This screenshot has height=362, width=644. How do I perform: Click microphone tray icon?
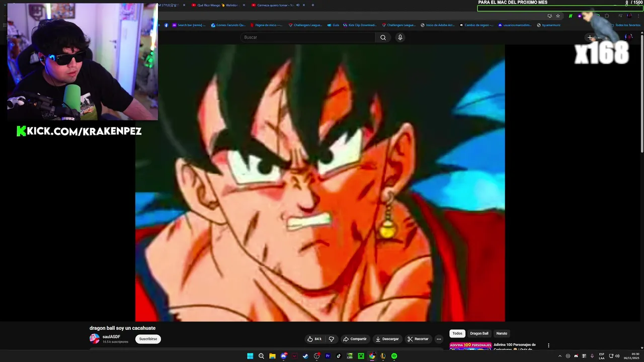[x=592, y=356]
